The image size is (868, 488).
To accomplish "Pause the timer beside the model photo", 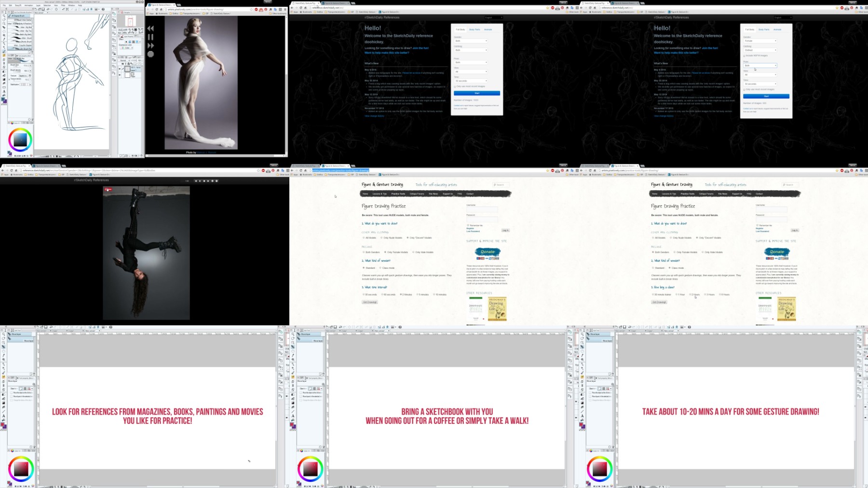I will [150, 37].
